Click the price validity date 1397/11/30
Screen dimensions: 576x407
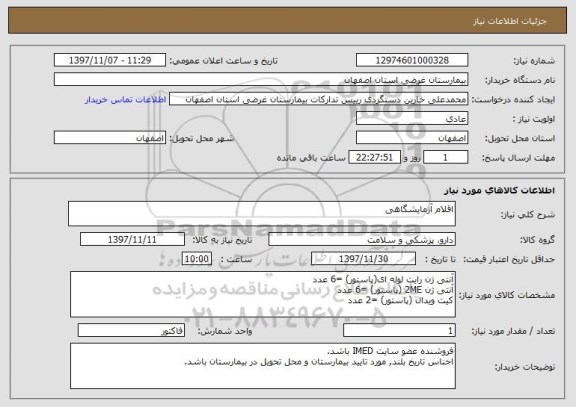coord(363,259)
